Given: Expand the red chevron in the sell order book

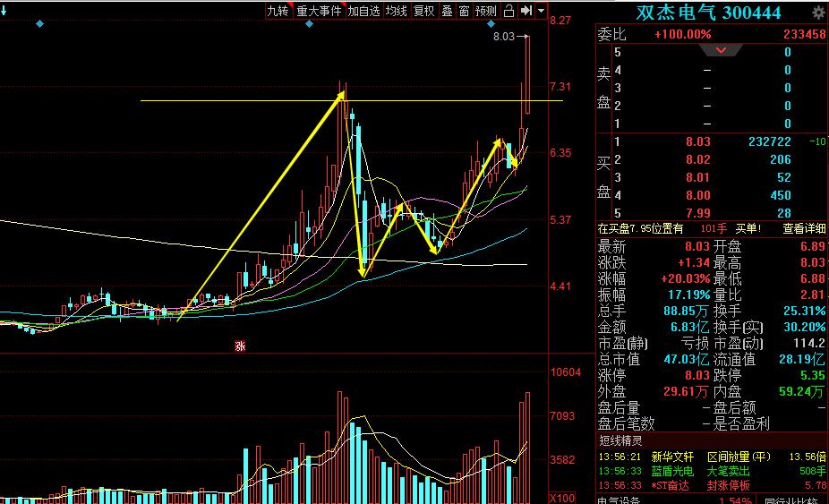Looking at the screenshot, I should [x=721, y=50].
